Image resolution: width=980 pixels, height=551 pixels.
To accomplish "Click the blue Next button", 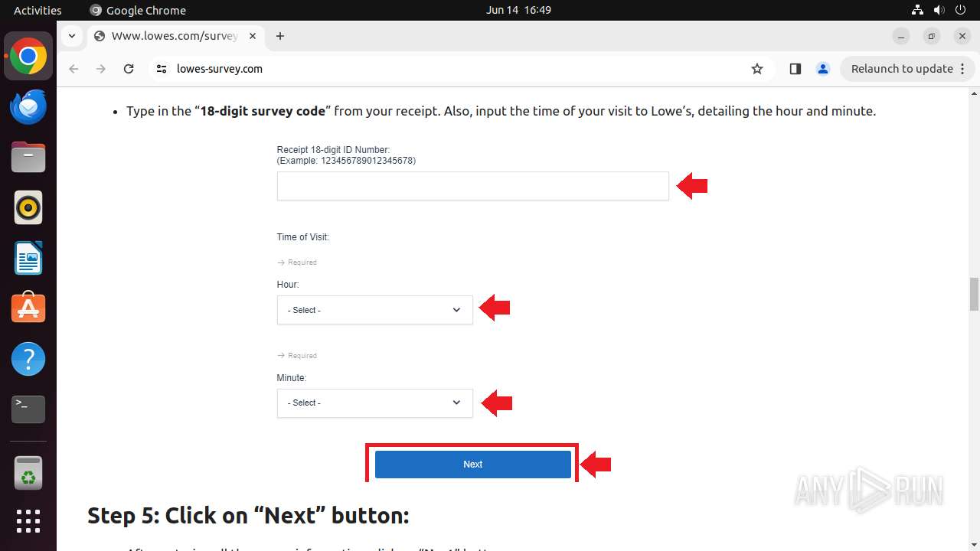I will tap(472, 465).
